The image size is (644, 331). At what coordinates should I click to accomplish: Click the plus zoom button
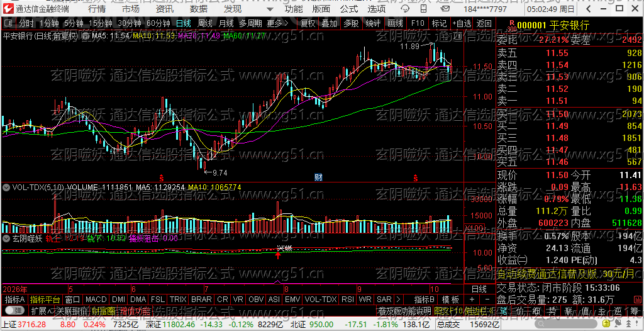(472, 300)
